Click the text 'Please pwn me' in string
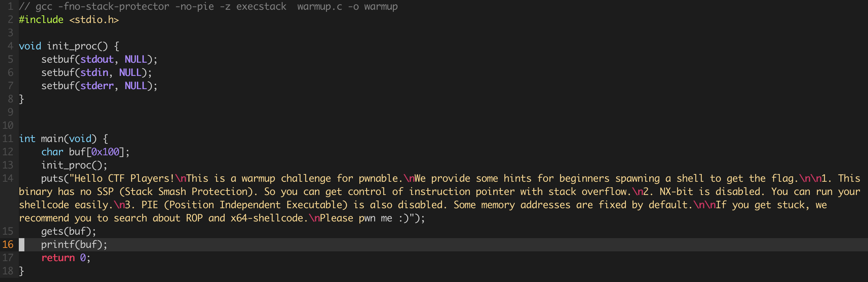Viewport: 868px width, 282px height. (x=356, y=218)
